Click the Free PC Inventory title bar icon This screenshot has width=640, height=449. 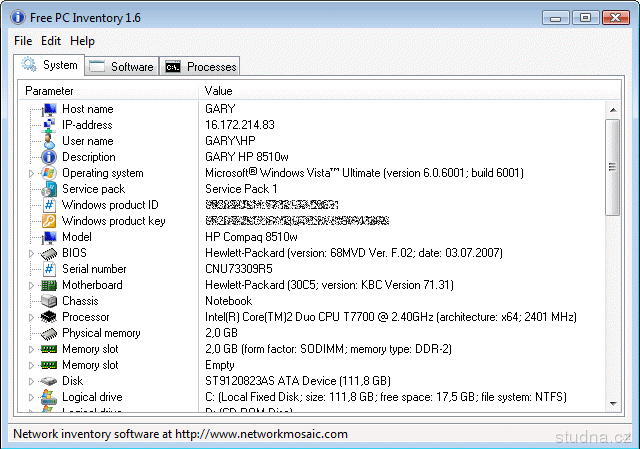click(x=18, y=17)
